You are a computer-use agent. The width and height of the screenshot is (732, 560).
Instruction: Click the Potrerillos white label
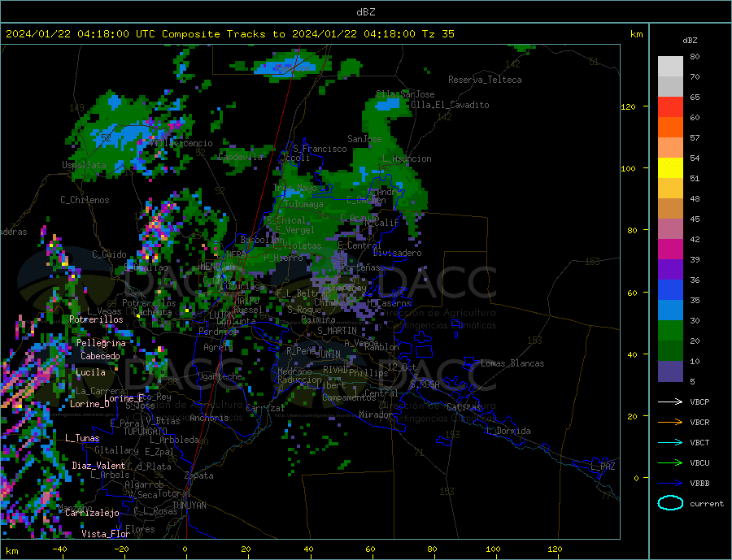(x=96, y=319)
